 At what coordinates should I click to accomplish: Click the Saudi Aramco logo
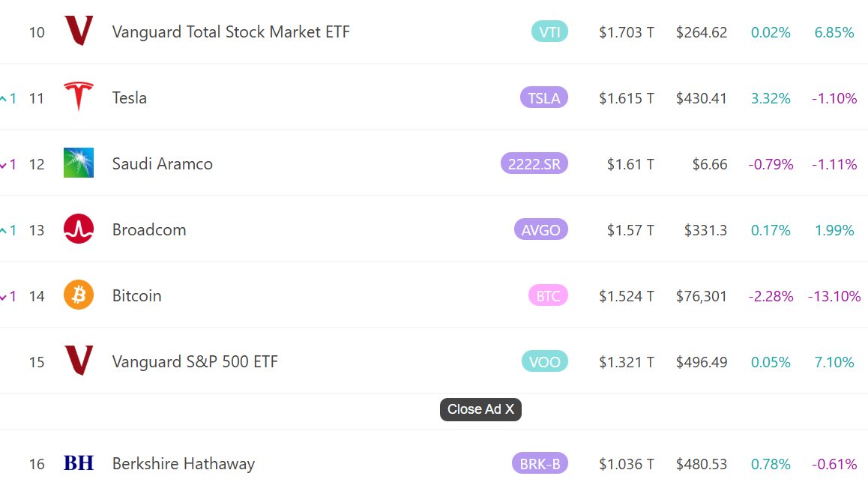79,163
